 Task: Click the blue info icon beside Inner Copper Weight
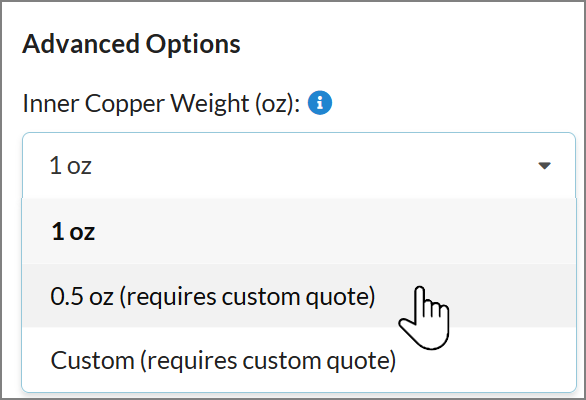coord(320,103)
